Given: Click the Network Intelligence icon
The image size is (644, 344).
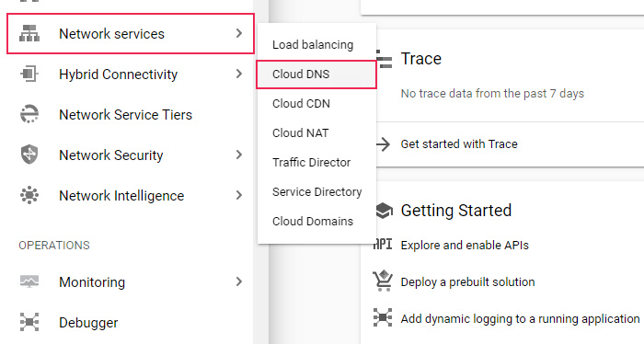Looking at the screenshot, I should click(x=29, y=195).
